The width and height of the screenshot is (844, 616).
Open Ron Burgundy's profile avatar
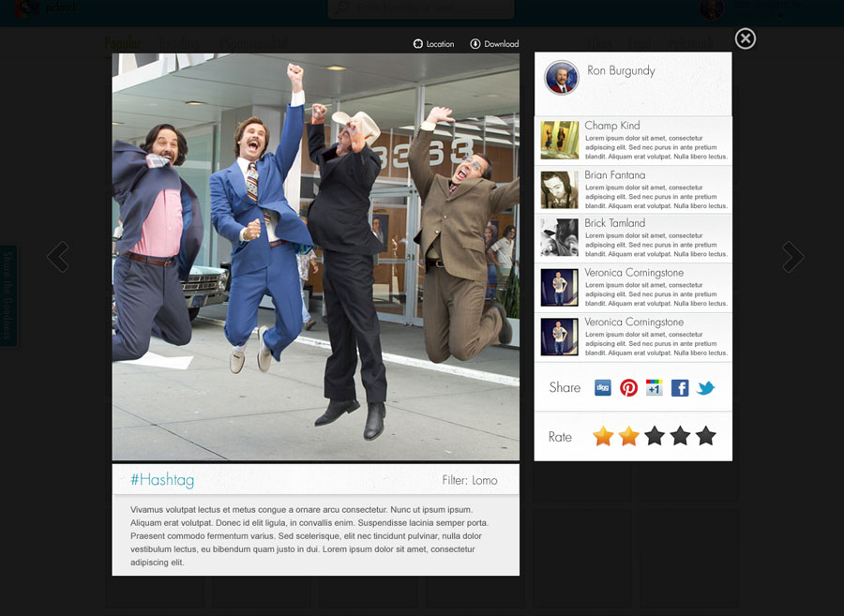click(x=562, y=78)
